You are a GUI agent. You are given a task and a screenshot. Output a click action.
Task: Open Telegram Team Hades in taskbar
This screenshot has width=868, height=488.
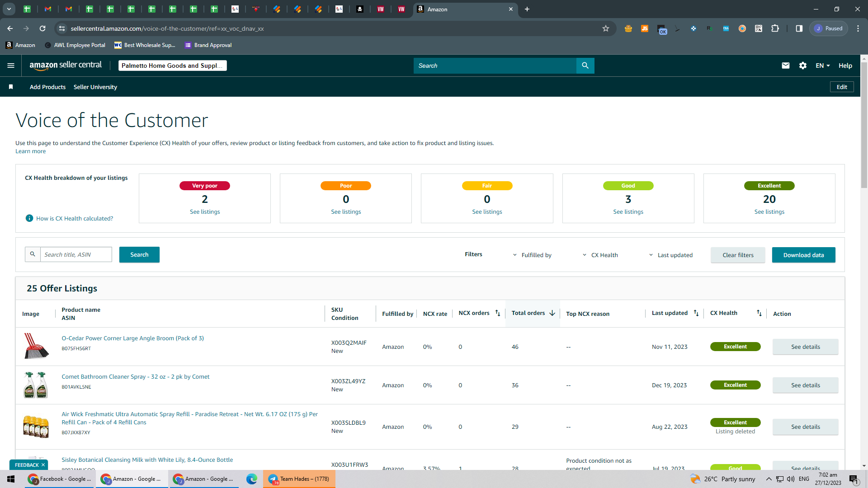(299, 479)
